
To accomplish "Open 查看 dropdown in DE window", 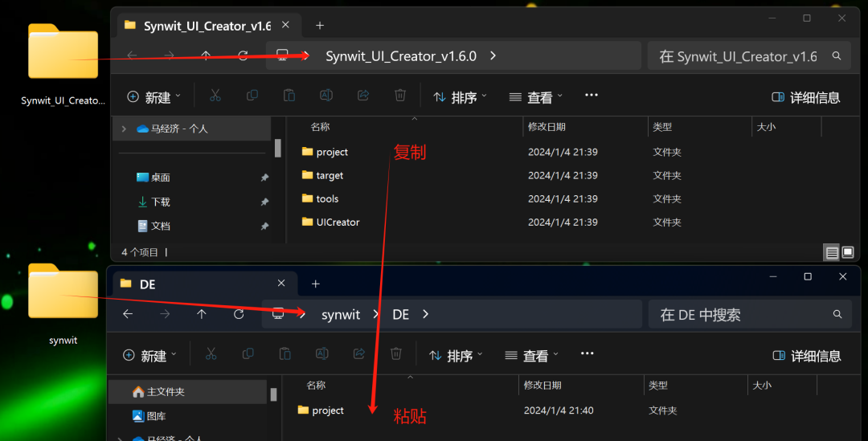I will coord(531,355).
